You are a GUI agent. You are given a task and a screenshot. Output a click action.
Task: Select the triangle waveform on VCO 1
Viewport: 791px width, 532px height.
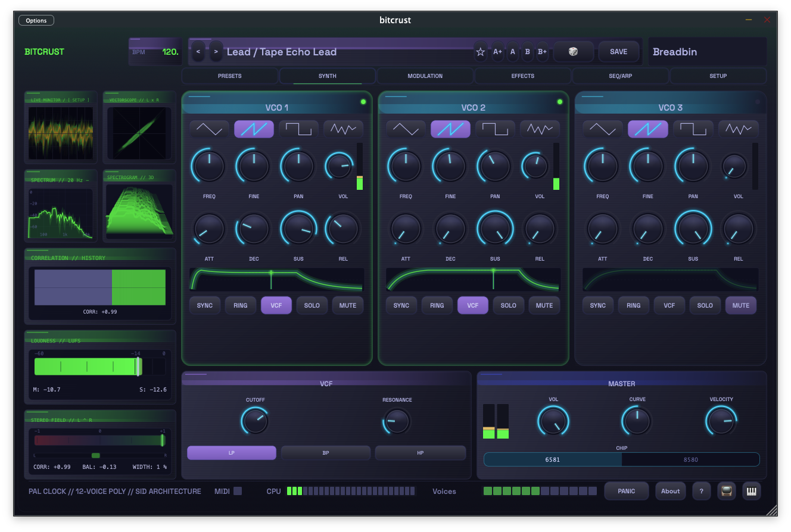(x=209, y=129)
